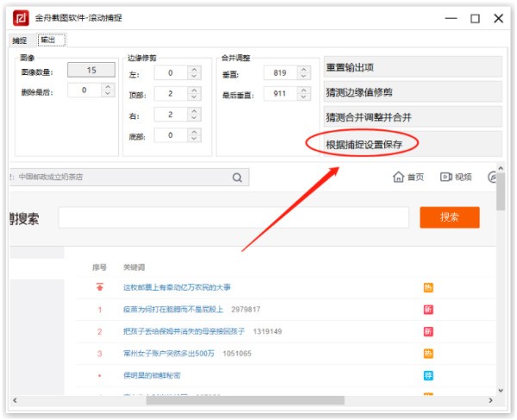Open 疫苗为何打在胳膊而不是屁股上 link
The height and width of the screenshot is (420, 517).
[x=173, y=309]
